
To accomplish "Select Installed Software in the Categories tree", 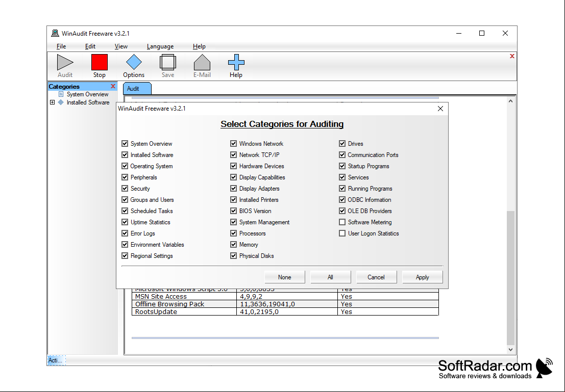I will coord(88,102).
